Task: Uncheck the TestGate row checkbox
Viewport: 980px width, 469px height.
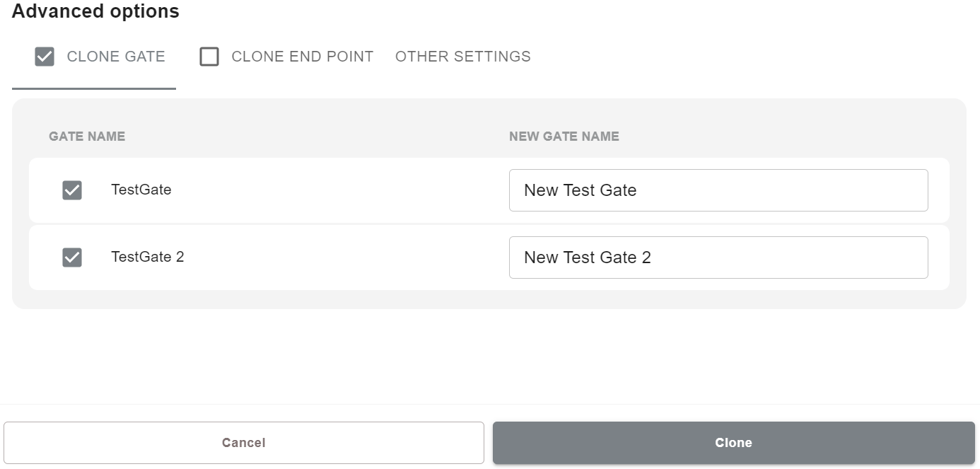Action: 72,190
